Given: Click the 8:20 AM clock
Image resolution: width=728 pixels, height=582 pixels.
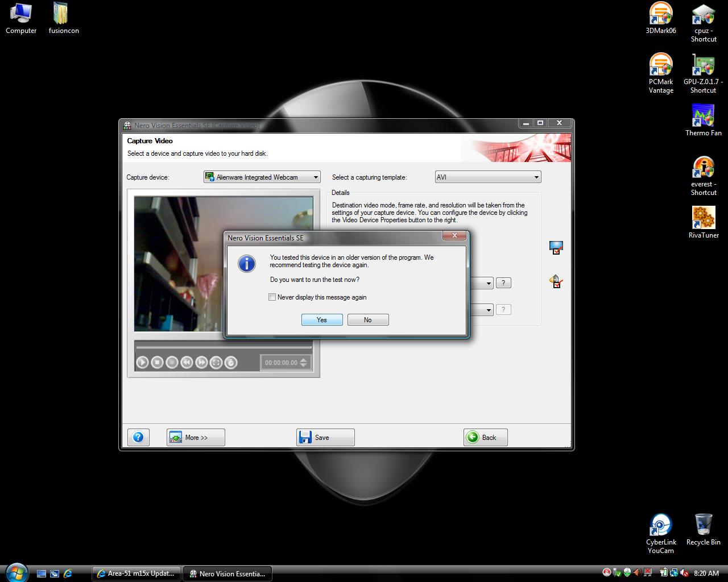Looking at the screenshot, I should pyautogui.click(x=706, y=573).
